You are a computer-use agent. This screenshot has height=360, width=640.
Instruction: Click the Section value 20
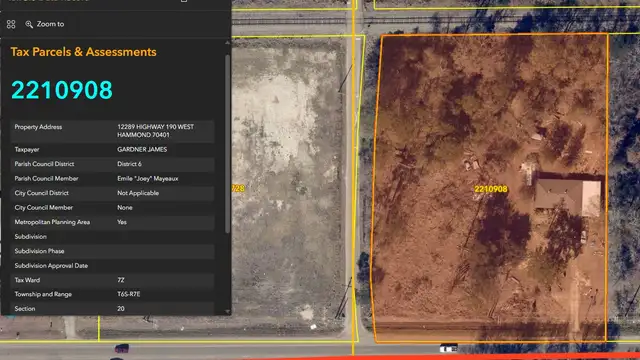click(121, 309)
